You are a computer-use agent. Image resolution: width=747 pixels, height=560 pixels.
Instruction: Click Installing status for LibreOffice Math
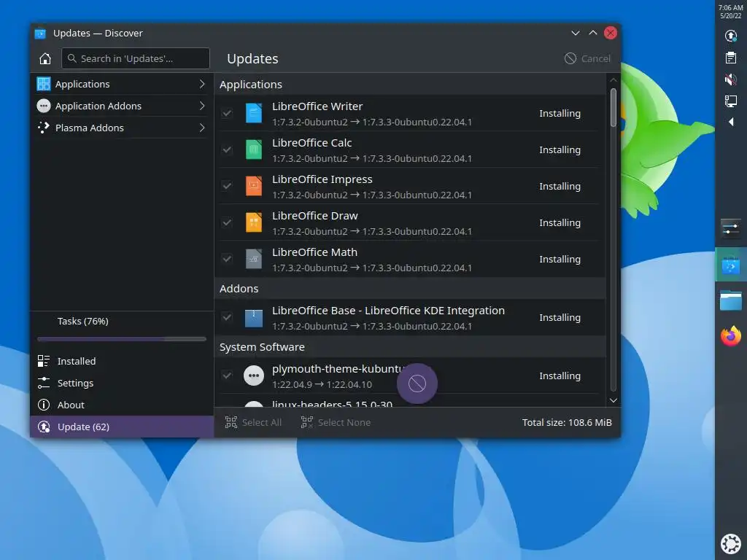(x=560, y=259)
